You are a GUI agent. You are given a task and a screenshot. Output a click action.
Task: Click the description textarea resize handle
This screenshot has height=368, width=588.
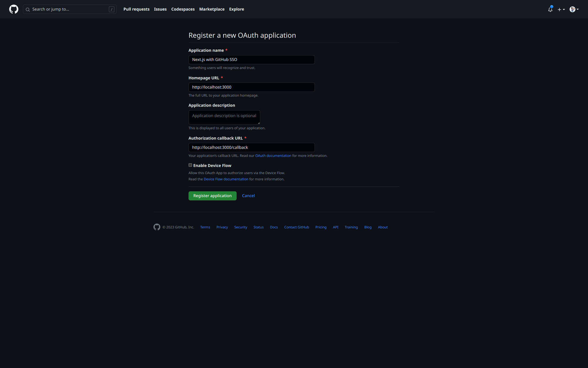coord(259,123)
